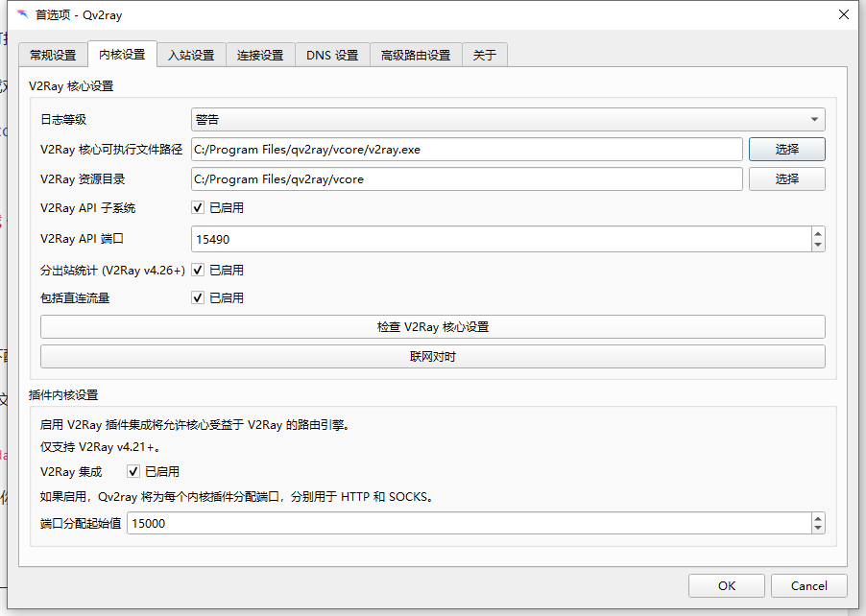
Task: Switch to the 常规设置 tab
Action: coord(52,55)
